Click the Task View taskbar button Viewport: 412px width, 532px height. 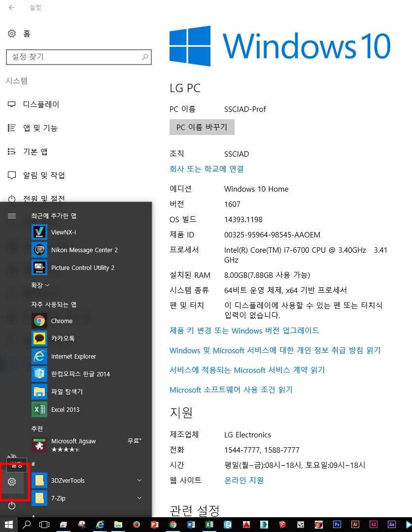click(44, 525)
